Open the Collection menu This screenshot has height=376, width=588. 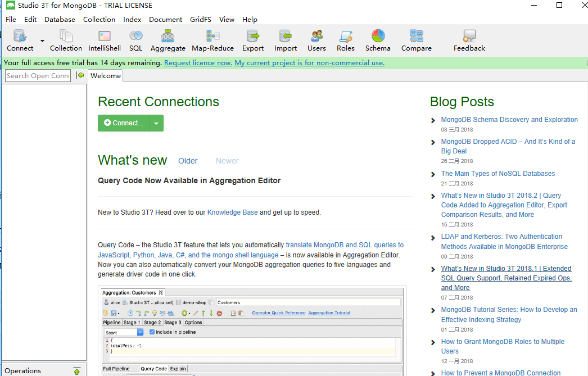tap(99, 20)
